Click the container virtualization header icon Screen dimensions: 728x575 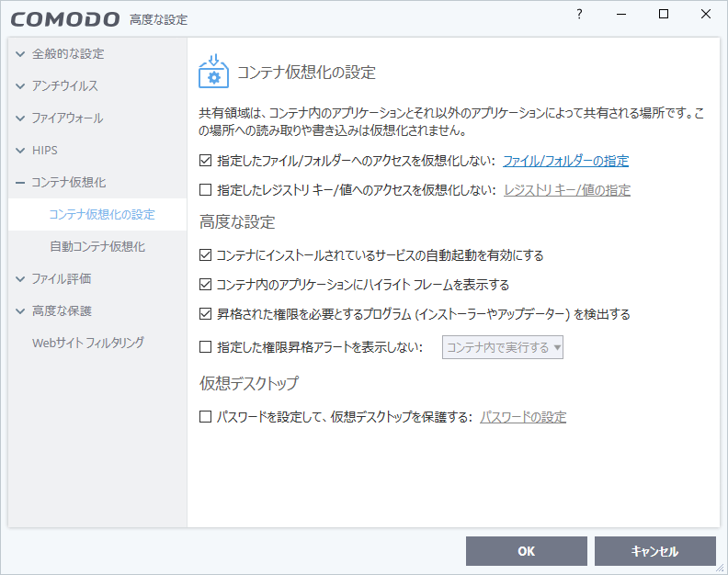click(x=214, y=72)
